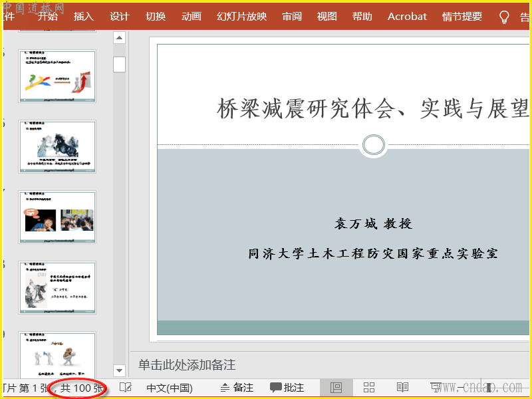Screen dimensions: 532x399
Task: Click the thumbnail pane scroll up arrow
Action: tap(119, 38)
